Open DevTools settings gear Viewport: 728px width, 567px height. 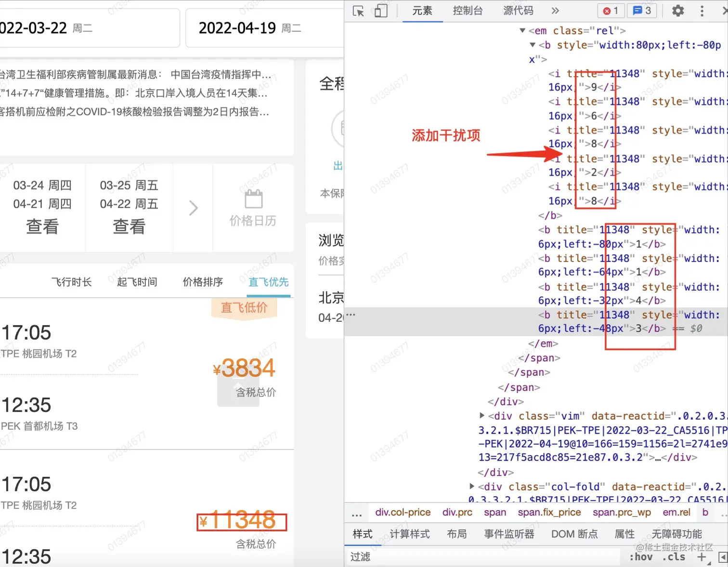click(x=677, y=11)
